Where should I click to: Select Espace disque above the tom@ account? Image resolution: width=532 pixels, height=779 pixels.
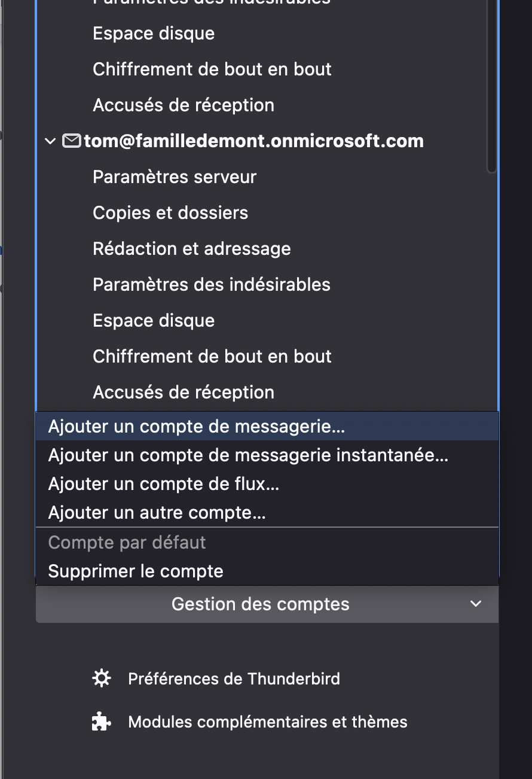coord(154,34)
